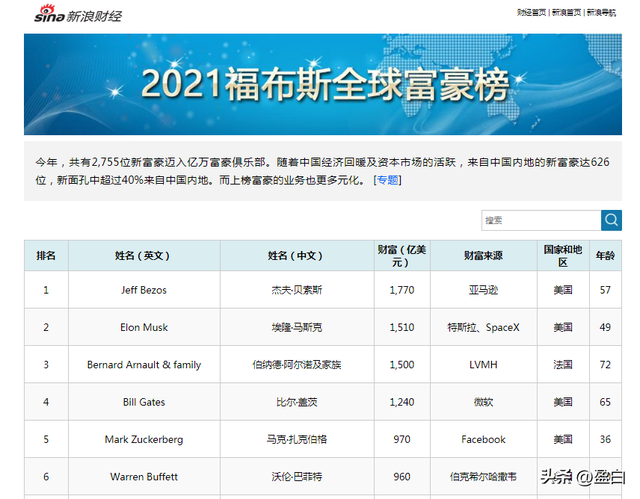The height and width of the screenshot is (499, 640).
Task: Click rank 6 in the table
Action: click(x=46, y=477)
